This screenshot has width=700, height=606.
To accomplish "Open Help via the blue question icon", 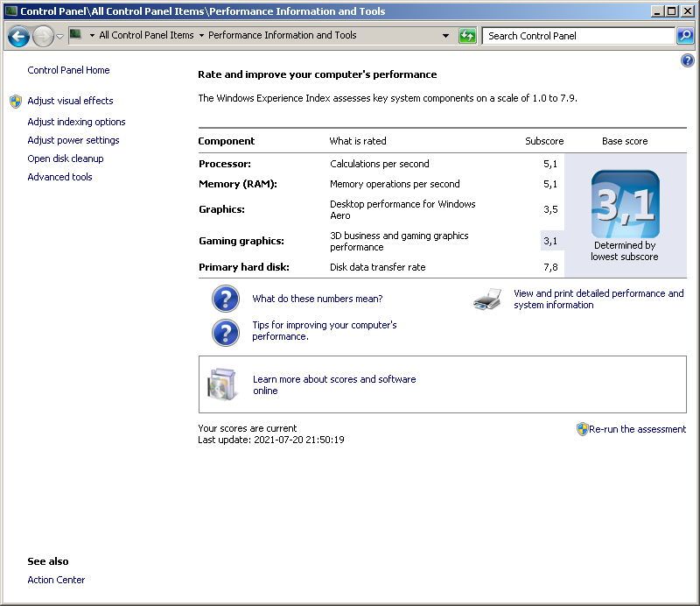I will click(x=688, y=60).
